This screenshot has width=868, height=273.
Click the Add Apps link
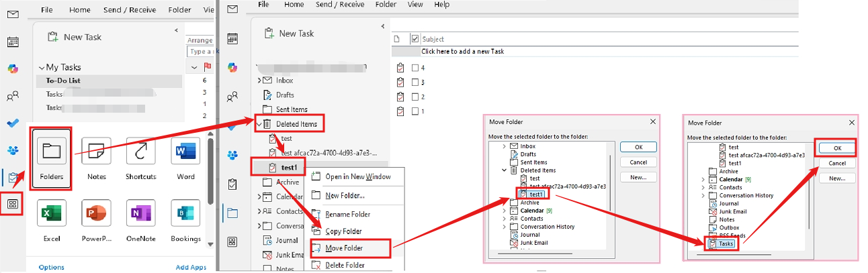(191, 268)
